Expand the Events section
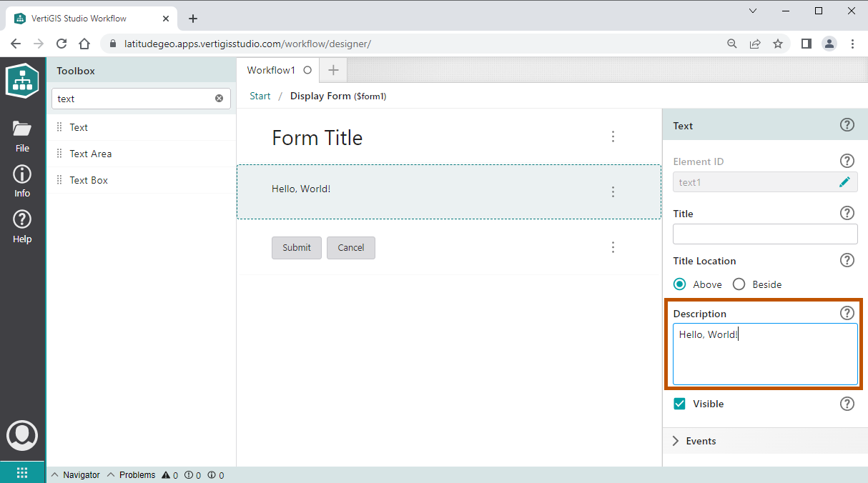 pyautogui.click(x=701, y=441)
